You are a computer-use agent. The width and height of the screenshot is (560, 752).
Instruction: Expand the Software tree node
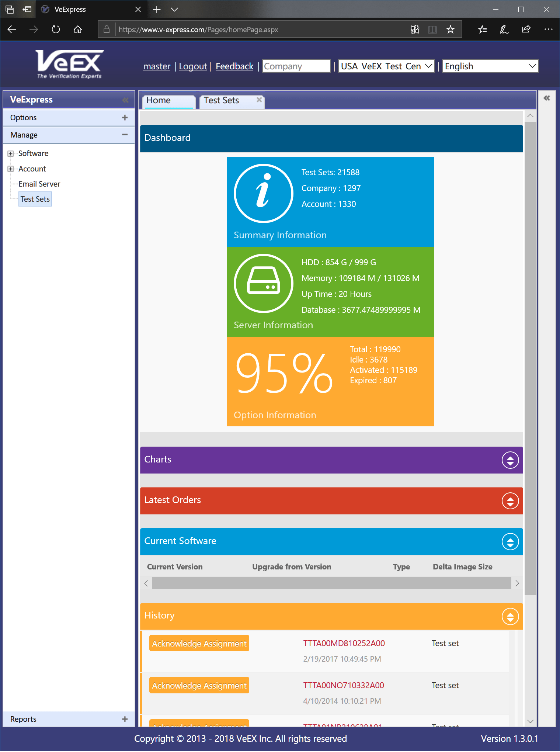click(x=11, y=153)
